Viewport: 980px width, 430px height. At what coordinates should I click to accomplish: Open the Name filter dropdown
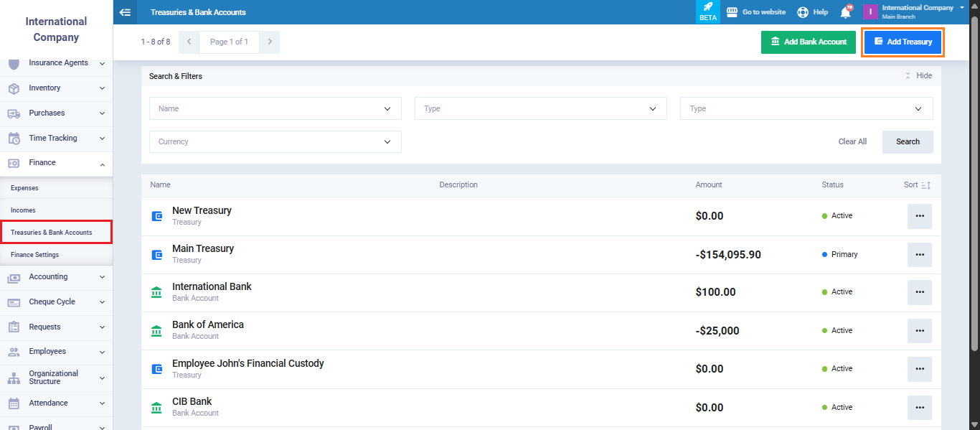click(x=275, y=108)
